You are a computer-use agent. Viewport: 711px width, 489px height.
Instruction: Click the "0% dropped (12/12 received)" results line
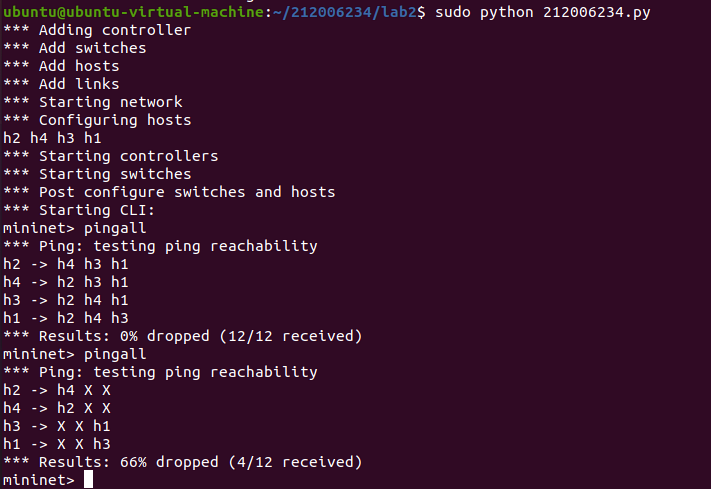182,336
